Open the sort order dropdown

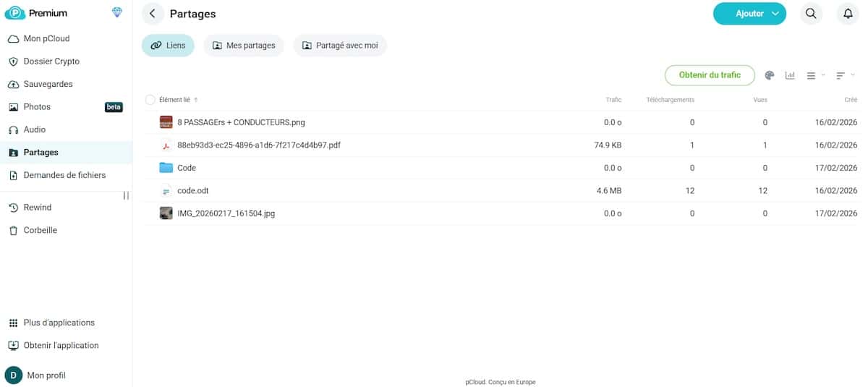coord(845,75)
